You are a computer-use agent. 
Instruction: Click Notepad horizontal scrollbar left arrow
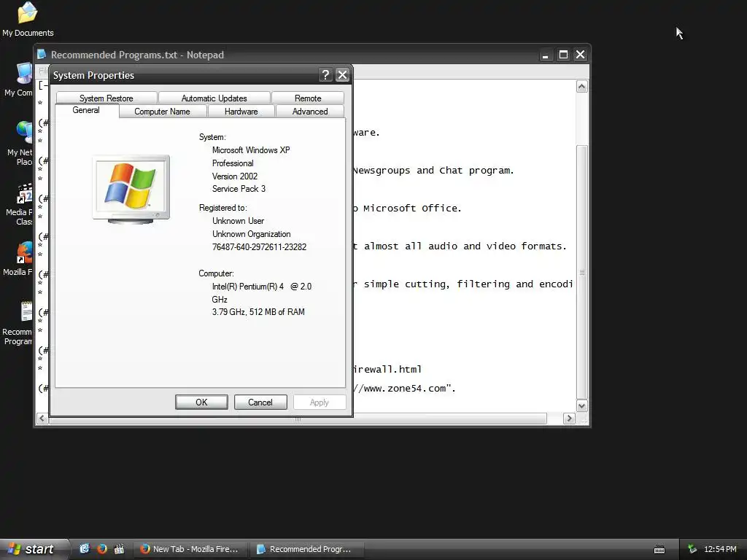coord(42,418)
